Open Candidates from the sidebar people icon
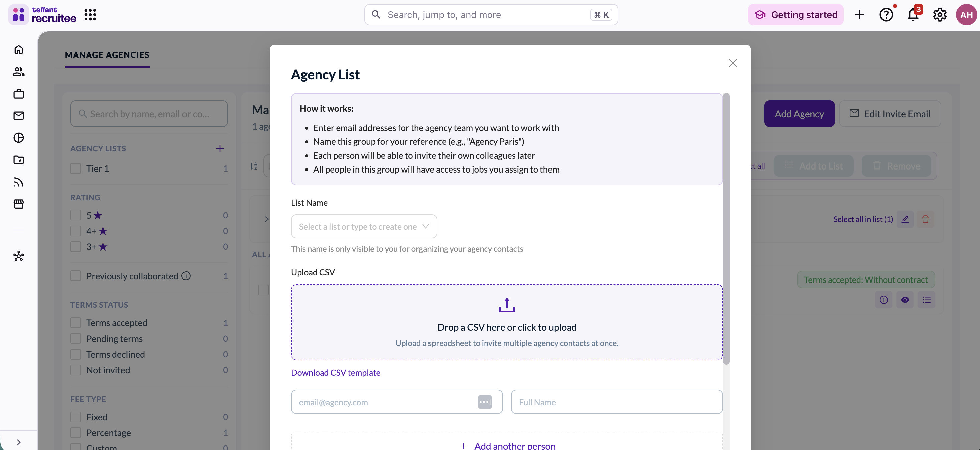The height and width of the screenshot is (450, 980). click(19, 72)
